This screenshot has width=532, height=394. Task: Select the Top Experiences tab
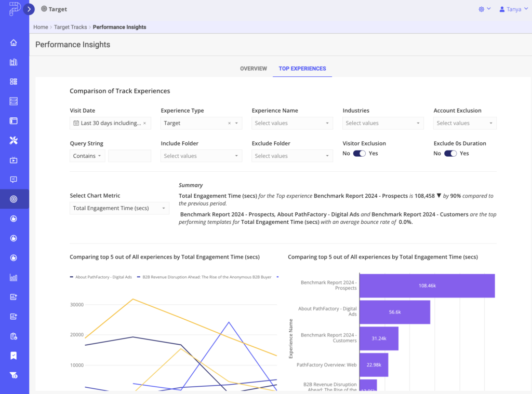click(x=302, y=69)
